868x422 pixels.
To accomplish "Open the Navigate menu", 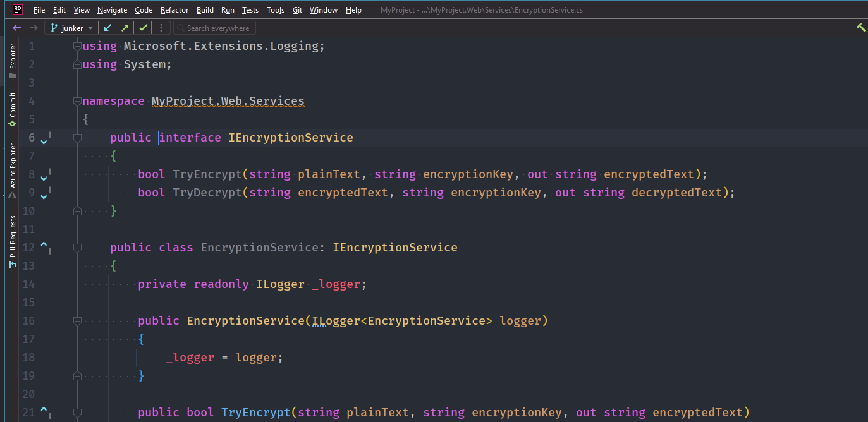I will [112, 10].
